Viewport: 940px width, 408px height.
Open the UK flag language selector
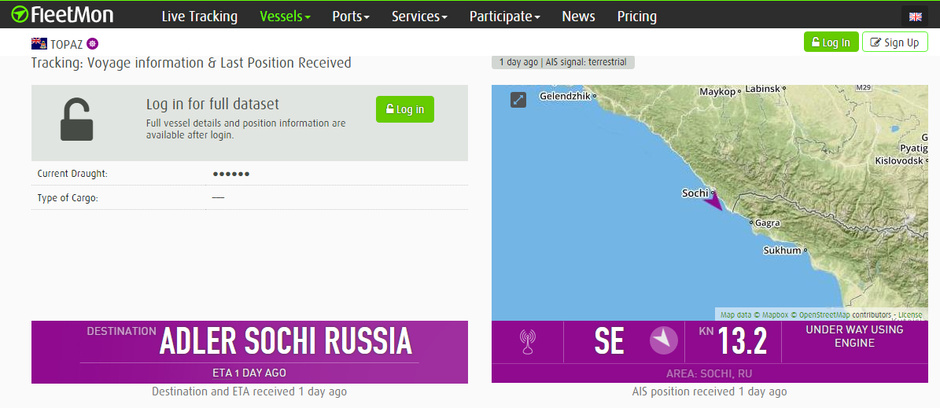pyautogui.click(x=915, y=17)
